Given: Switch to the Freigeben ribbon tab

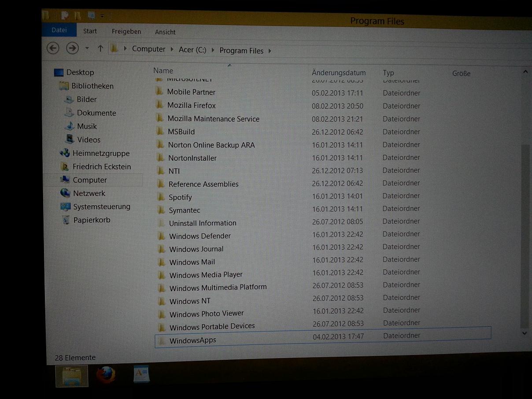Looking at the screenshot, I should coord(126,31).
